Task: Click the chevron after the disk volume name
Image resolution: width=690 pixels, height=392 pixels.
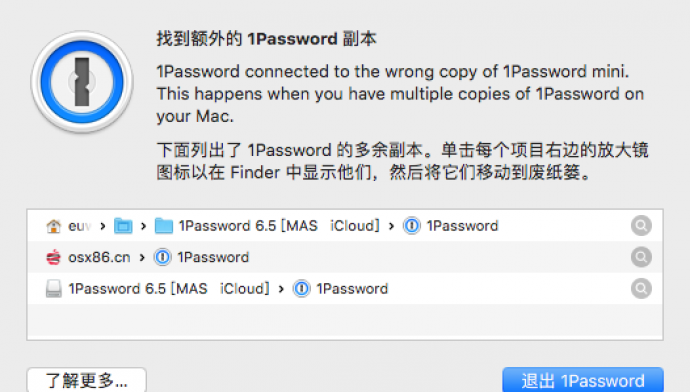Action: pyautogui.click(x=281, y=289)
